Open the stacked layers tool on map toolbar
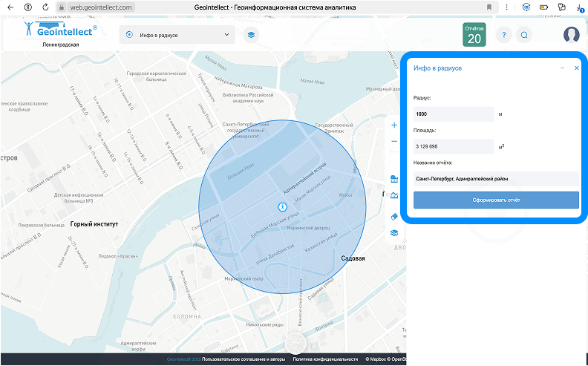588x366 pixels. [x=394, y=233]
